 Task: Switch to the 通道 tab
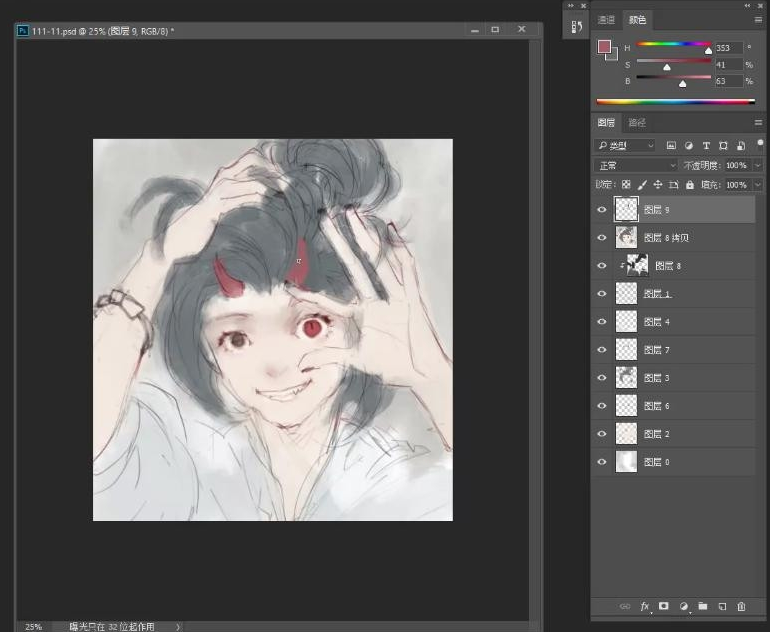(x=606, y=19)
